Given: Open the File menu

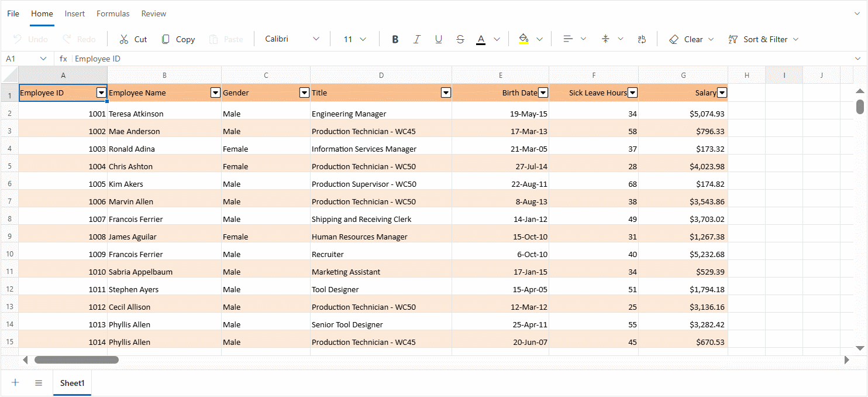Looking at the screenshot, I should [x=13, y=13].
